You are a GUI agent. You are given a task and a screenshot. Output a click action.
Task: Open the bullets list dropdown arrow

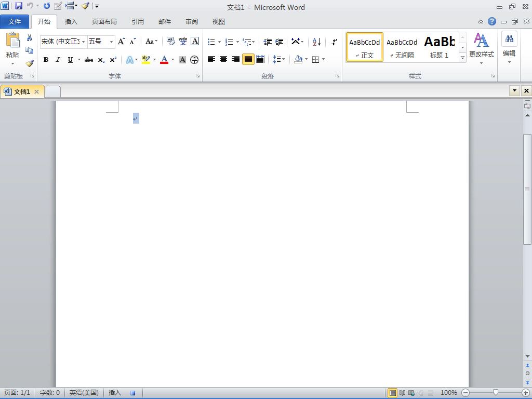220,42
